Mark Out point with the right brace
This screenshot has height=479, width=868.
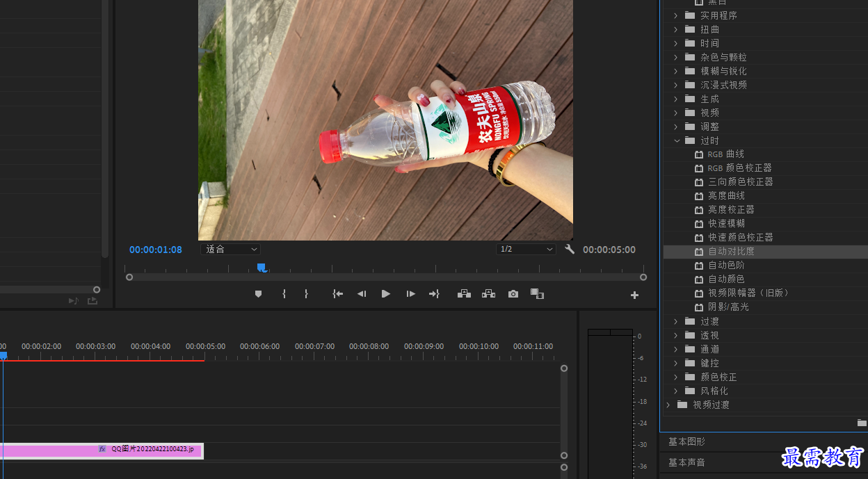306,294
